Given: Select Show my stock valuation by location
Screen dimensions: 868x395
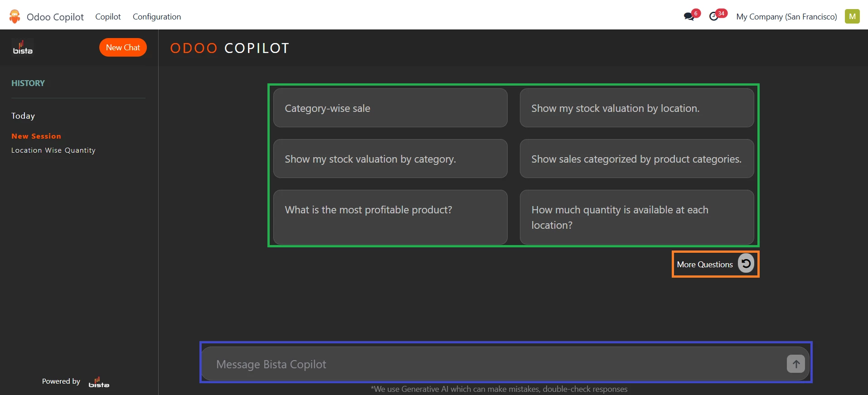Looking at the screenshot, I should (636, 108).
